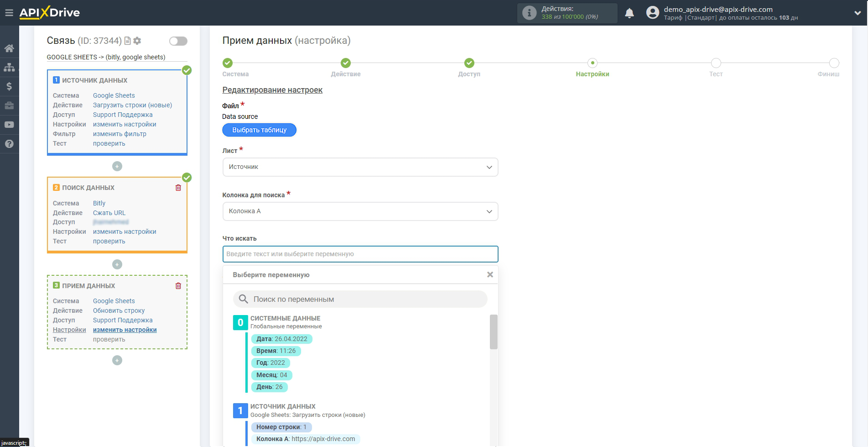Add step after Поиск данных block

pyautogui.click(x=117, y=264)
